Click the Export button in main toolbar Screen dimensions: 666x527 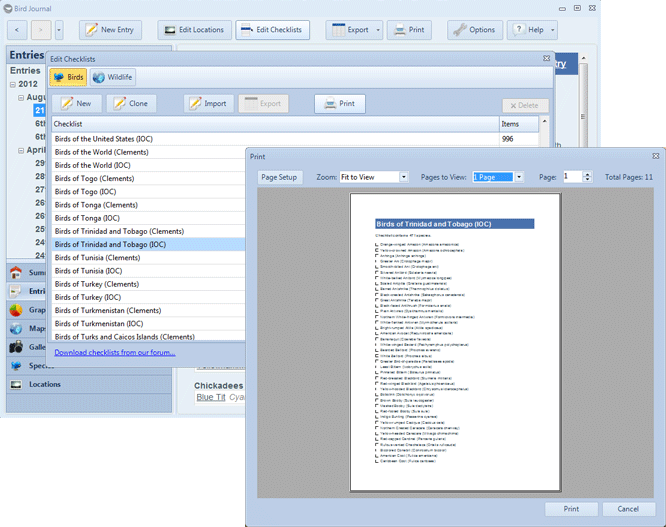click(x=350, y=30)
